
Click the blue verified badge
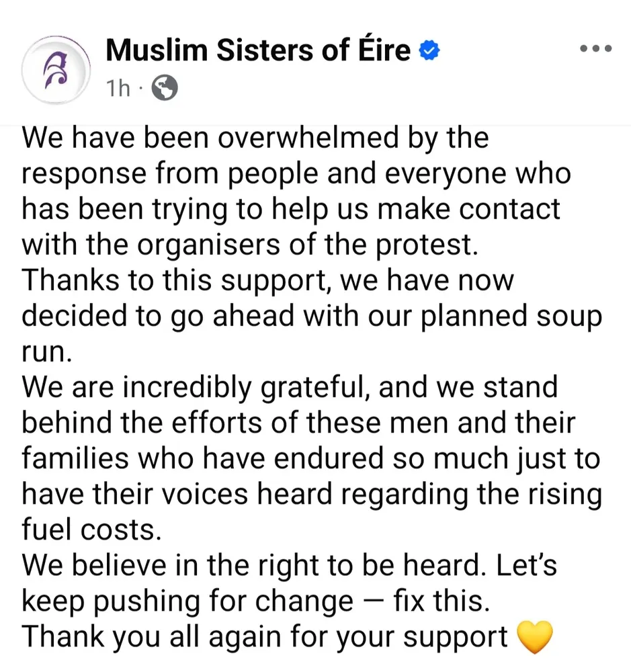pyautogui.click(x=429, y=50)
